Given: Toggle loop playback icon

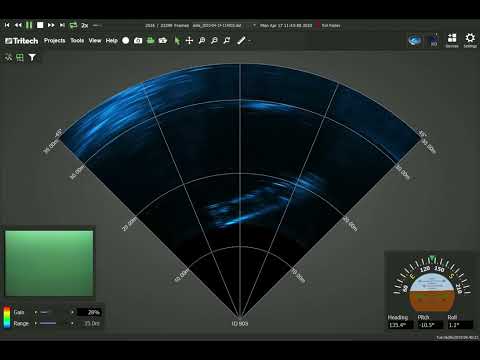Looking at the screenshot, I should pyautogui.click(x=73, y=25).
